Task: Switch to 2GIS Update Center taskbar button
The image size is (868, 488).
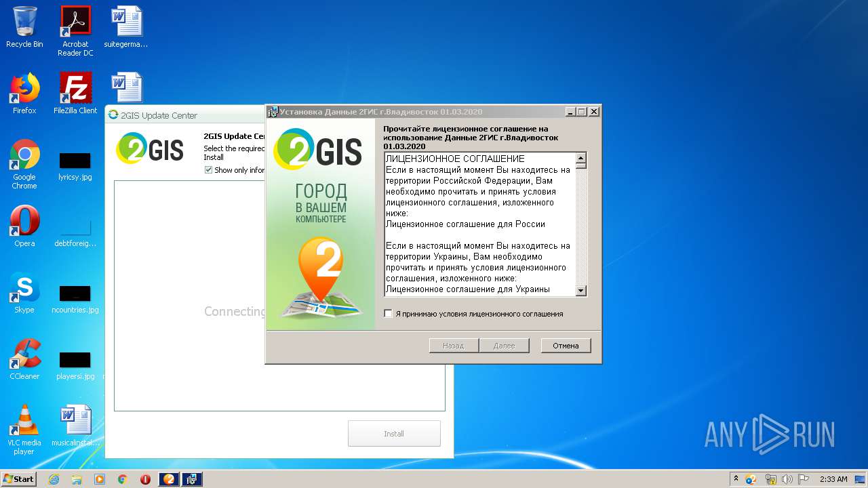Action: pyautogui.click(x=169, y=479)
